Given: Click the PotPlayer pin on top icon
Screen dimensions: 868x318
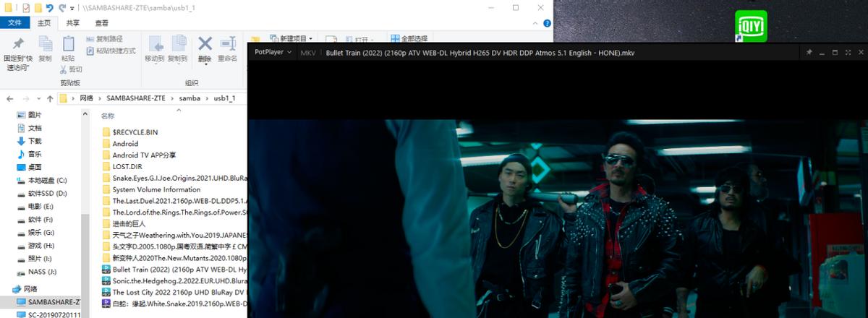Looking at the screenshot, I should (x=809, y=52).
